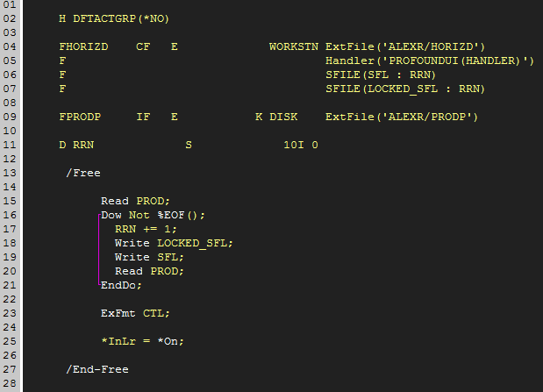The image size is (543, 392).
Task: Click the Handler('PROFOUNDUI(HANDLER)') keyword
Action: pyautogui.click(x=430, y=61)
